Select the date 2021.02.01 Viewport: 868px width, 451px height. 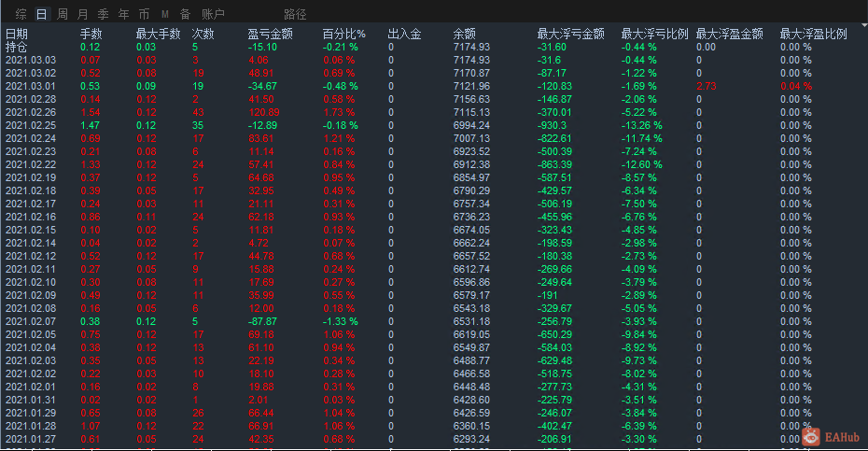pyautogui.click(x=31, y=387)
